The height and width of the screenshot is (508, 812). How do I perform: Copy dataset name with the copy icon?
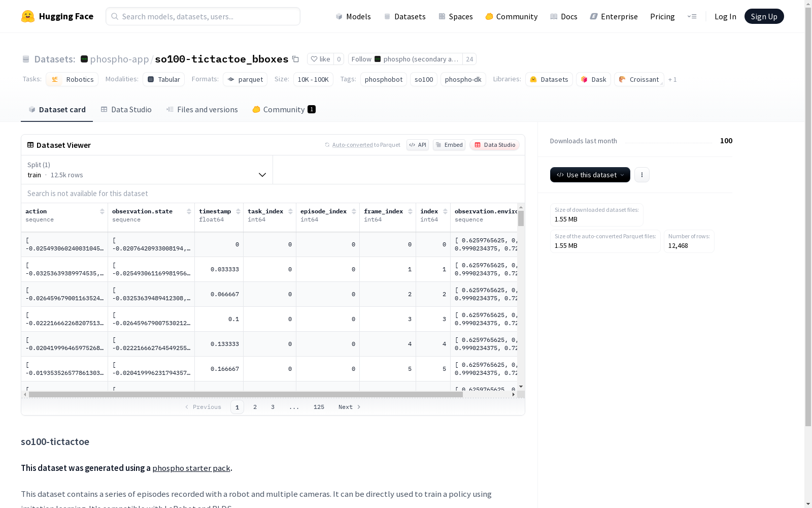click(295, 59)
